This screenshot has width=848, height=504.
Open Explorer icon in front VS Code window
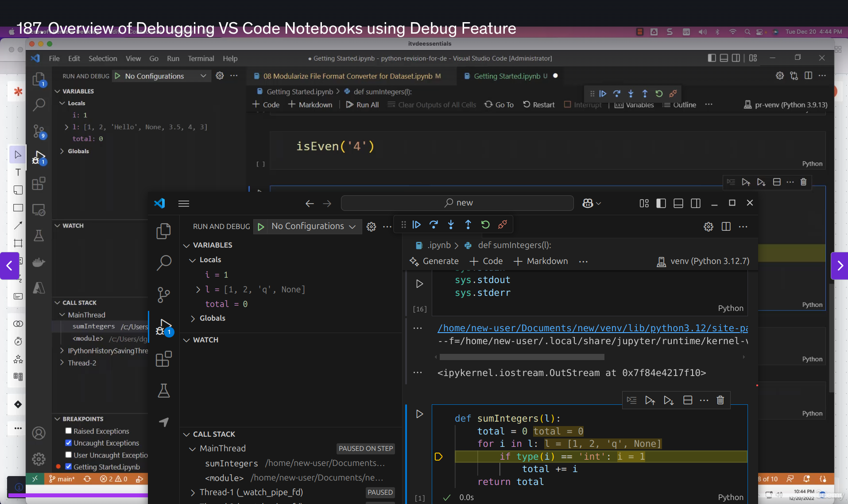(163, 231)
